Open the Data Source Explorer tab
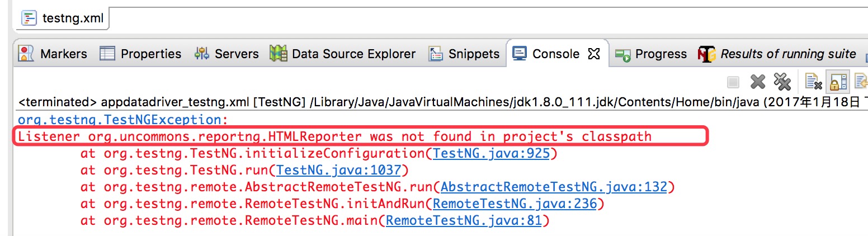This screenshot has height=236, width=868. click(343, 54)
